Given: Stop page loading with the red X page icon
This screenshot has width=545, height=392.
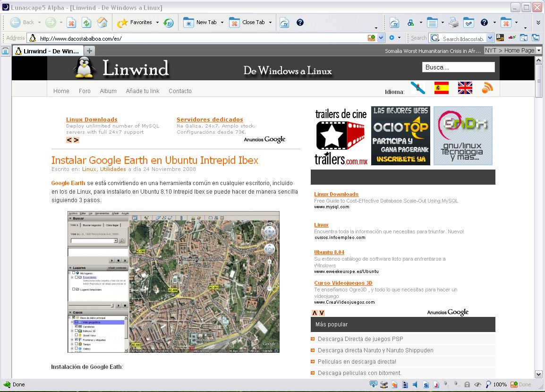Looking at the screenshot, I should [x=71, y=23].
